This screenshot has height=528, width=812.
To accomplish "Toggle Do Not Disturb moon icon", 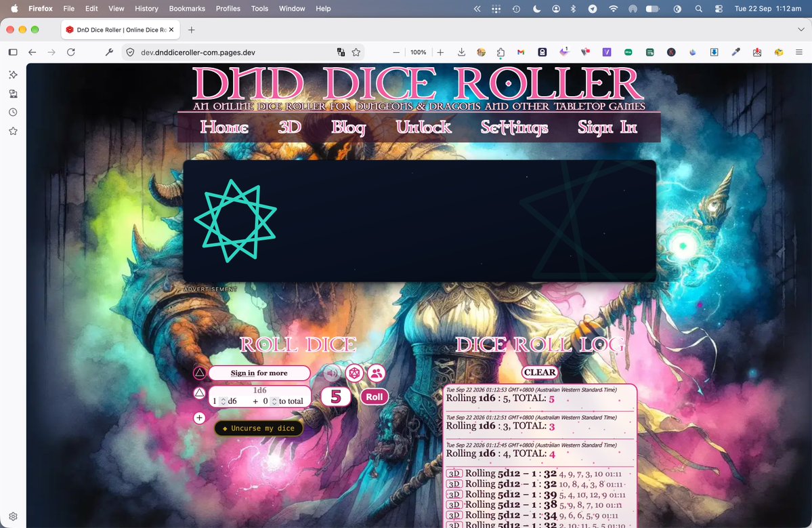I will point(536,8).
